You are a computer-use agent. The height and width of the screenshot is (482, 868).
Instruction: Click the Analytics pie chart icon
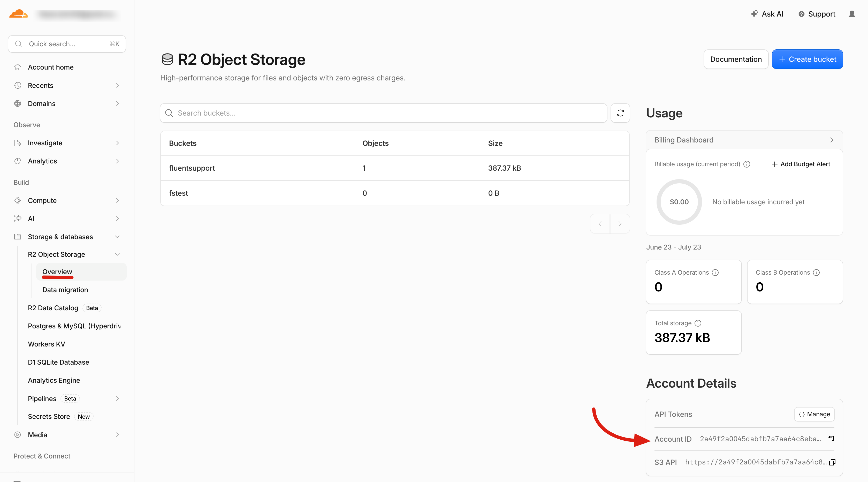pyautogui.click(x=18, y=161)
